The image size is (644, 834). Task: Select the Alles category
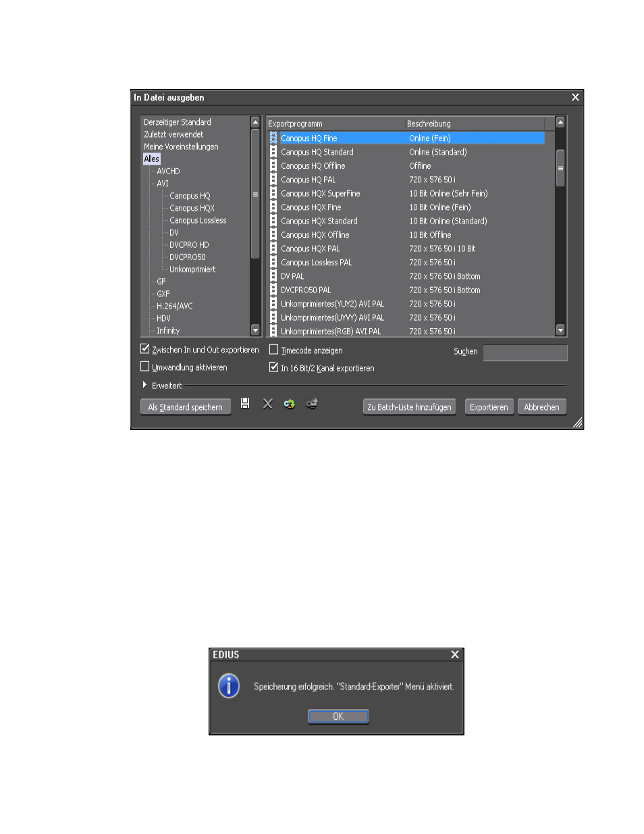151,159
